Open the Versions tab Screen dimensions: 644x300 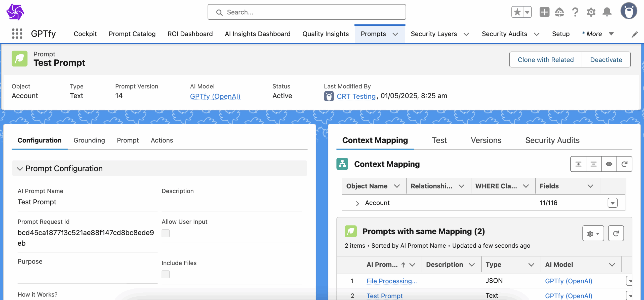[x=486, y=140]
